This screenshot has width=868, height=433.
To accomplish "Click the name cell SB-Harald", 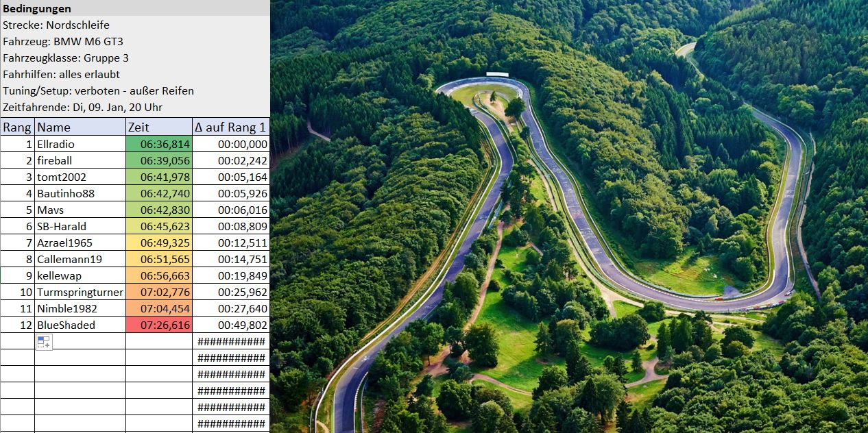I will click(80, 226).
